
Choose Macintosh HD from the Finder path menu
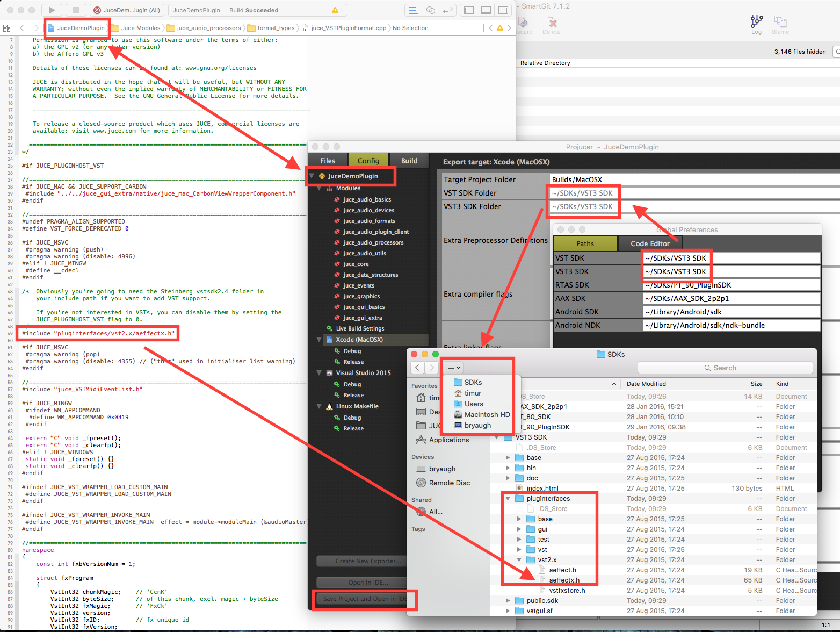click(x=482, y=414)
